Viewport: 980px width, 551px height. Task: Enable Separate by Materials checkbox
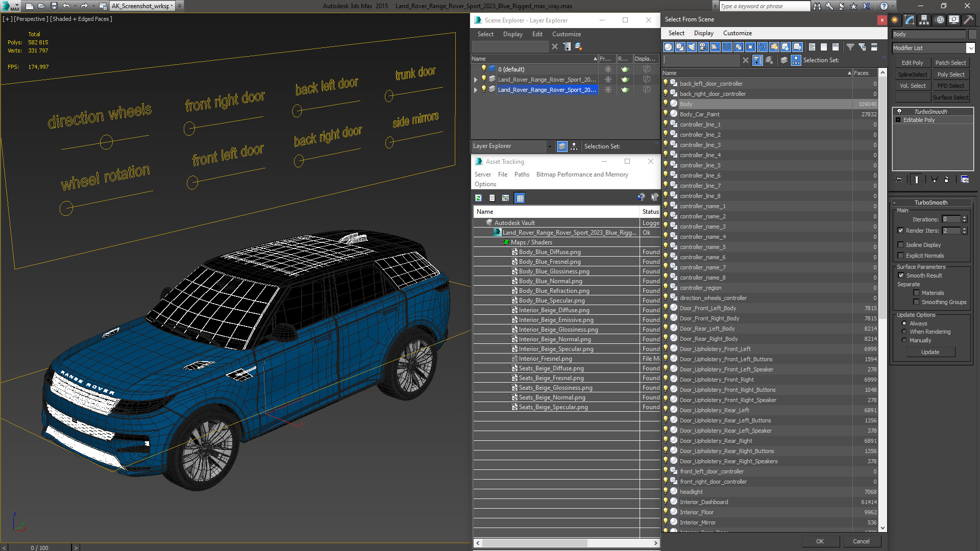(917, 293)
